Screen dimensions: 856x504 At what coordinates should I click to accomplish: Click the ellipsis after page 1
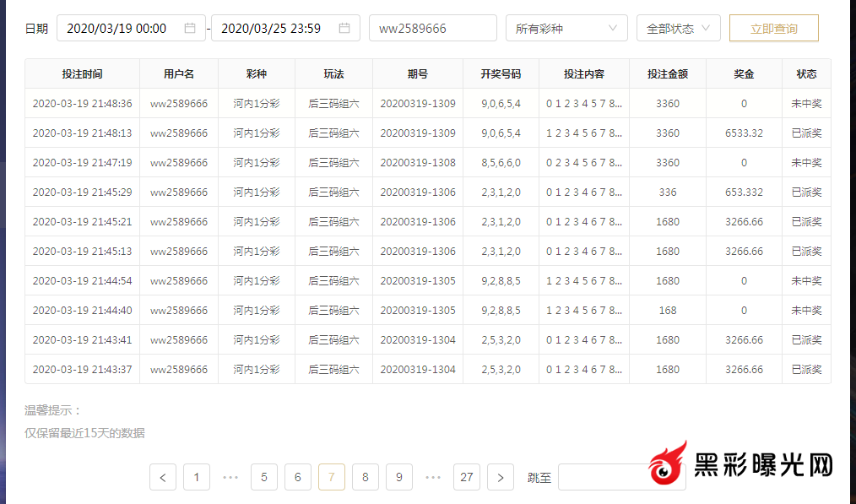click(x=230, y=477)
